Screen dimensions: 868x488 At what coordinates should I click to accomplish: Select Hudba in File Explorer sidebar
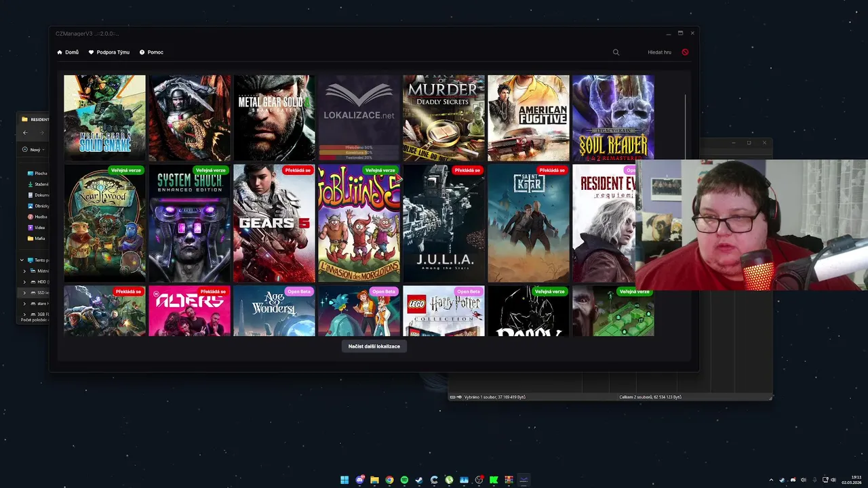pos(37,217)
